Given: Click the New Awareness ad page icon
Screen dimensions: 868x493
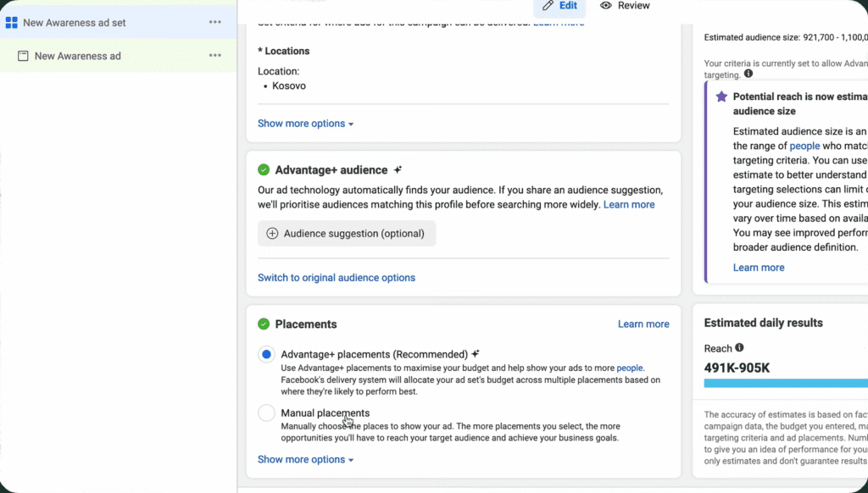Looking at the screenshot, I should 23,56.
